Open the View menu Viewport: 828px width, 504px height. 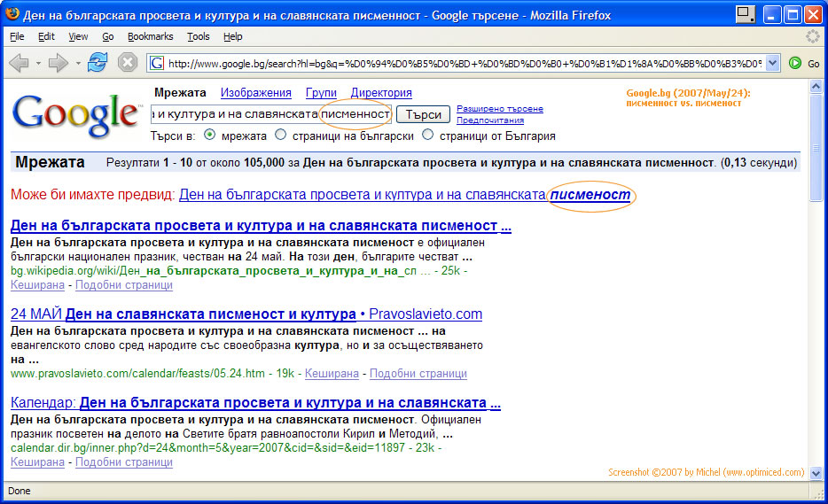tap(78, 36)
